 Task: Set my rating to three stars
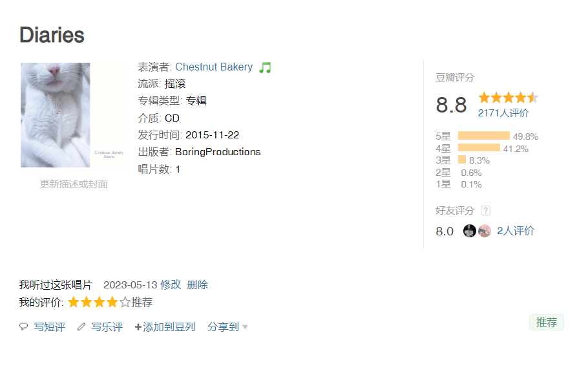pos(99,302)
